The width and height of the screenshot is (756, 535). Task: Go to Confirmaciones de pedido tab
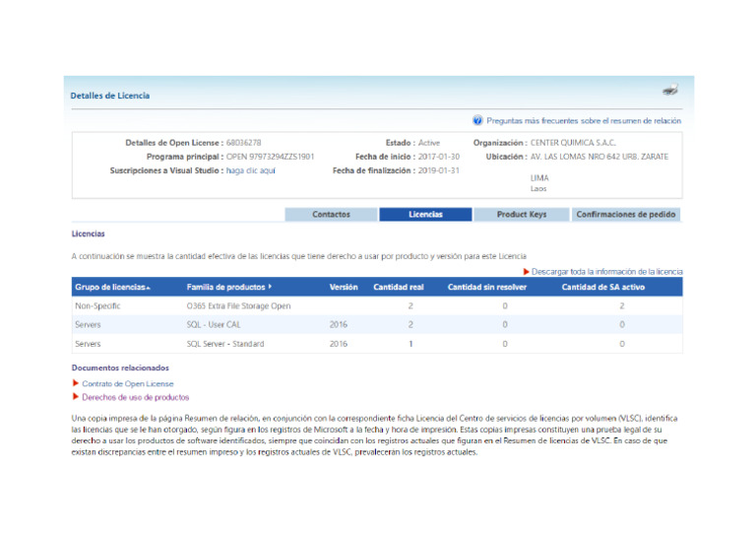pyautogui.click(x=626, y=214)
